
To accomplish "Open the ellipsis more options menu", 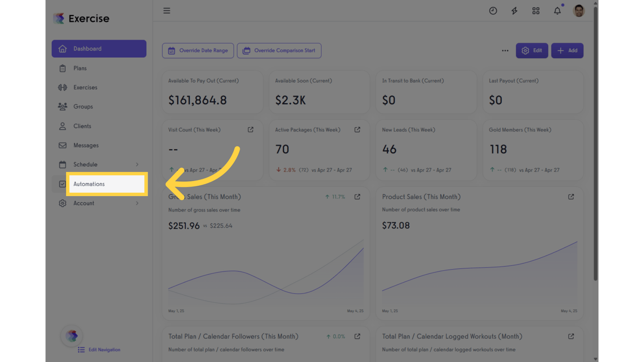I will pos(505,50).
